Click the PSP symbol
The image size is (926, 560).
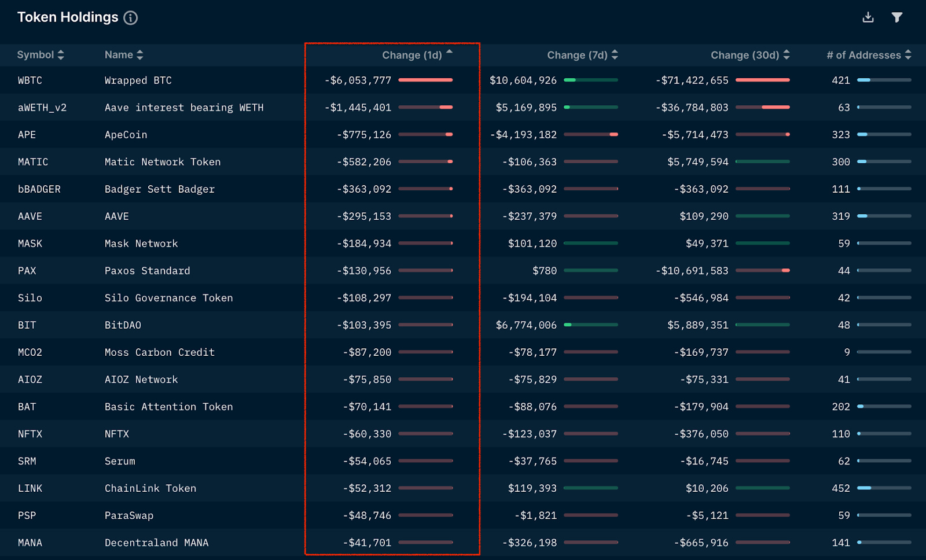[x=27, y=515]
